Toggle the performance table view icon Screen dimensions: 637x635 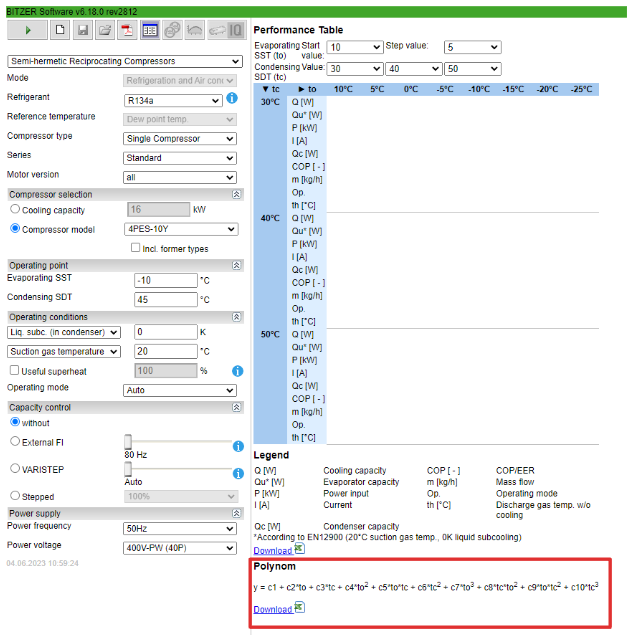[150, 30]
